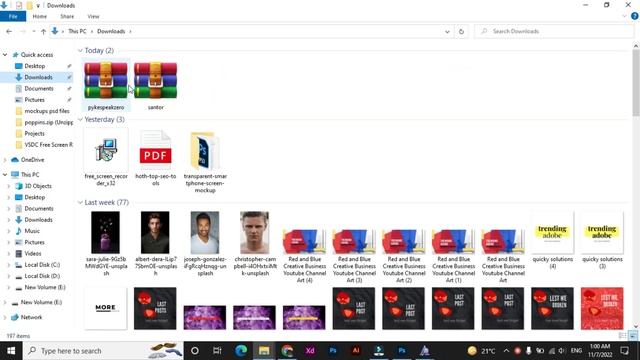Refresh the Downloads folder view
Image resolution: width=640 pixels, height=360 pixels.
point(461,31)
